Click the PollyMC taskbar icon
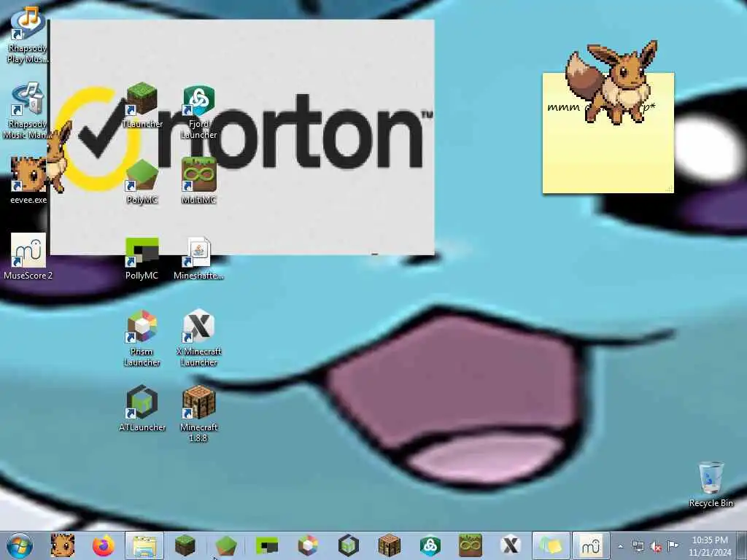Image resolution: width=747 pixels, height=560 pixels. (267, 545)
